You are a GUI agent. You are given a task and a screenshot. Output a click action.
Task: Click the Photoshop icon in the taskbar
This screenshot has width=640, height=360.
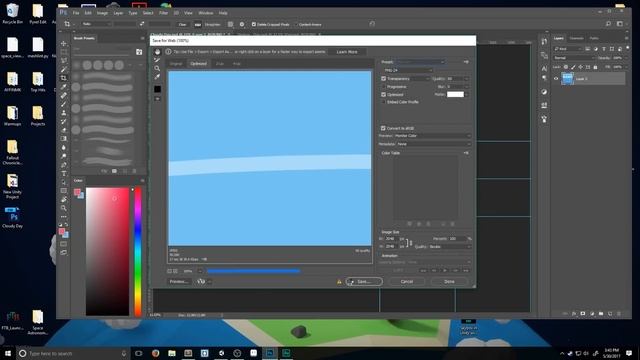270,353
